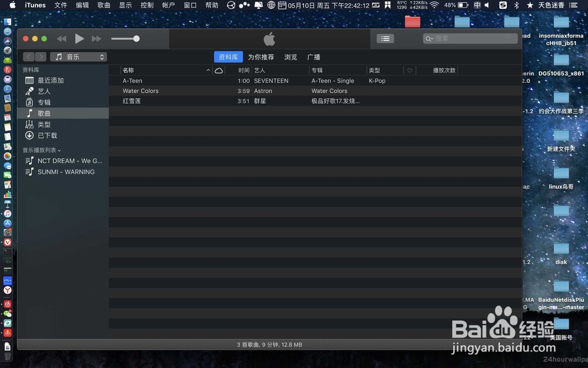Sort by the 艺人 column header
The width and height of the screenshot is (588, 368).
coord(280,70)
